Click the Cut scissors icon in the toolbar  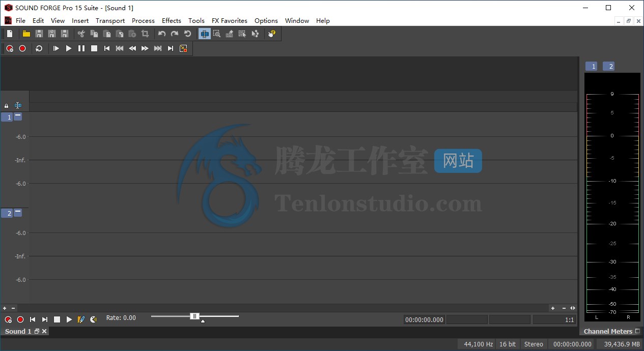pos(81,34)
